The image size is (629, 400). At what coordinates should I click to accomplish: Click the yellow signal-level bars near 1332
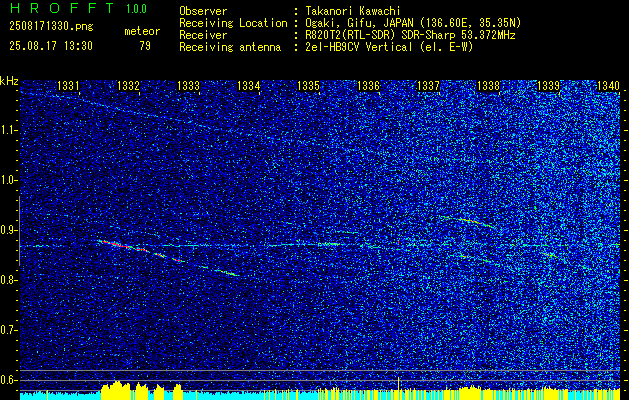pos(116,390)
